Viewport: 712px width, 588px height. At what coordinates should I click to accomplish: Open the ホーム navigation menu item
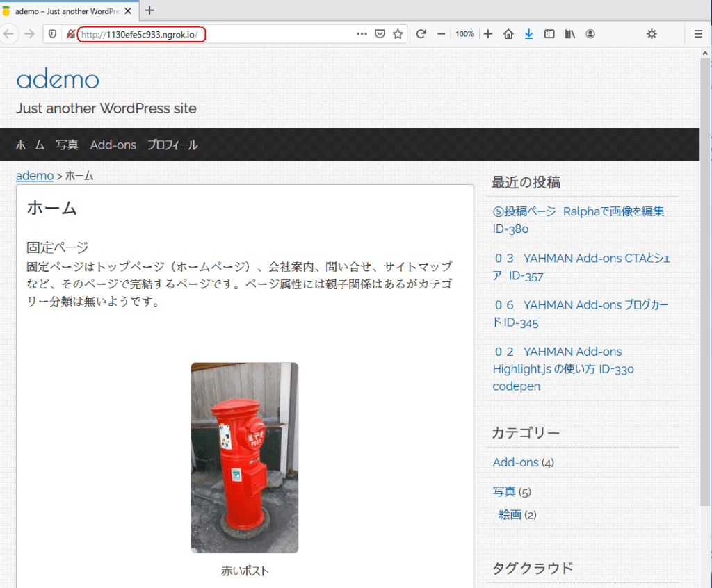(x=30, y=145)
